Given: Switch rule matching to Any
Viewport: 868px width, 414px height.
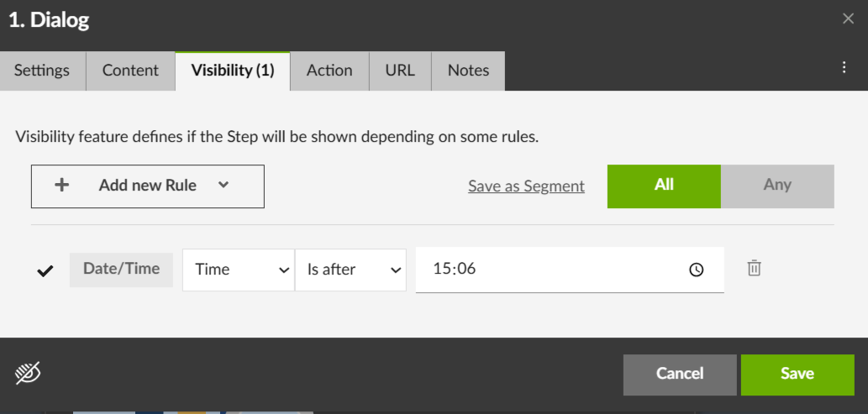Looking at the screenshot, I should pyautogui.click(x=777, y=186).
